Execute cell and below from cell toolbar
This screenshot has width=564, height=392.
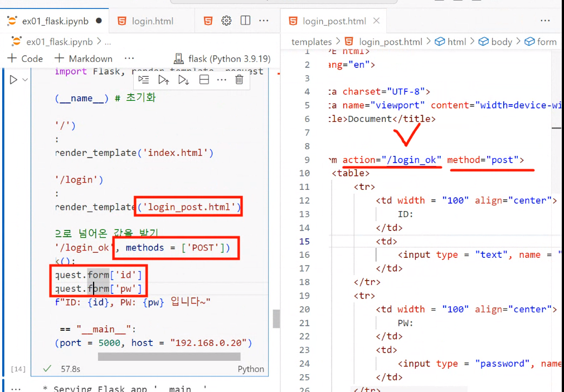[184, 80]
